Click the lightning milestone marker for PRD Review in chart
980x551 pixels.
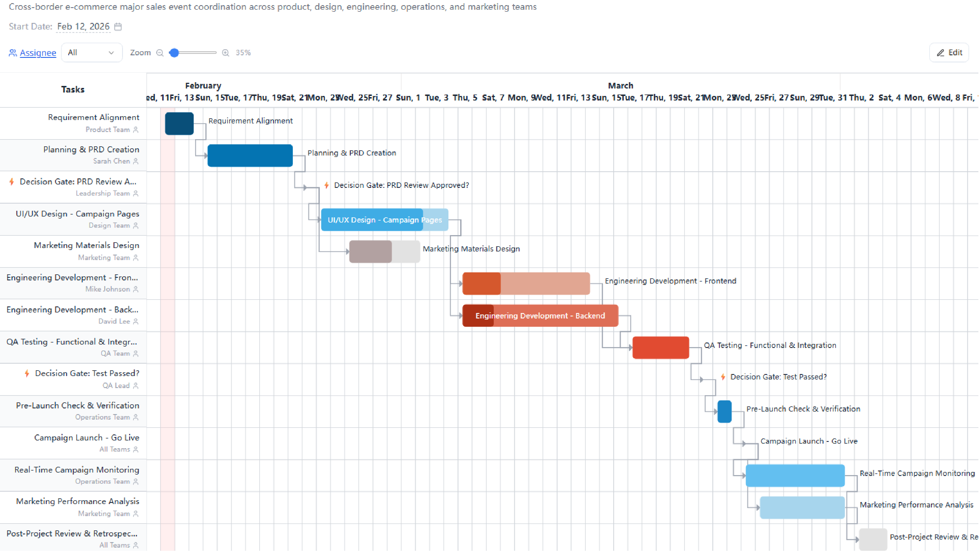(x=326, y=185)
